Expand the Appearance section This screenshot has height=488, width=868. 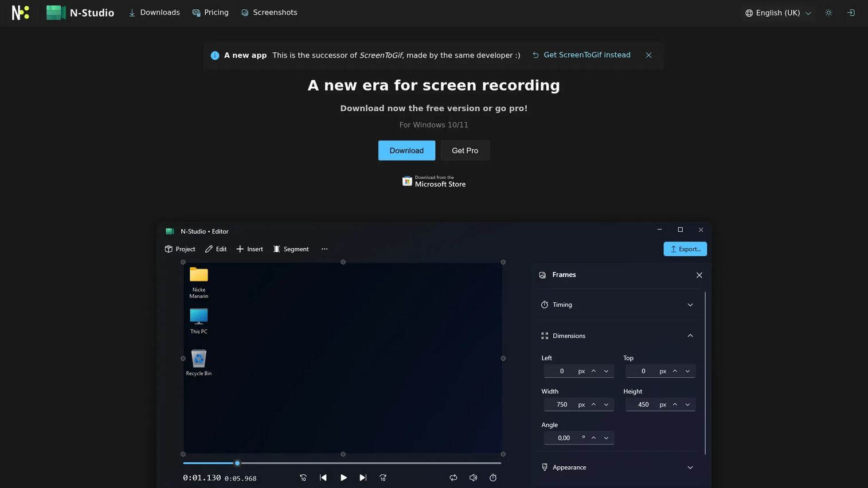coord(617,467)
